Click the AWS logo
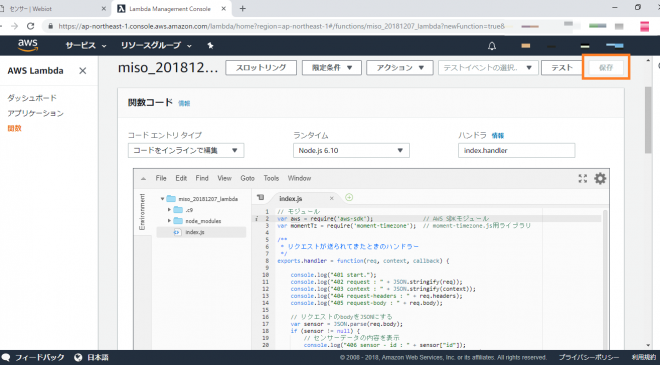 (28, 45)
